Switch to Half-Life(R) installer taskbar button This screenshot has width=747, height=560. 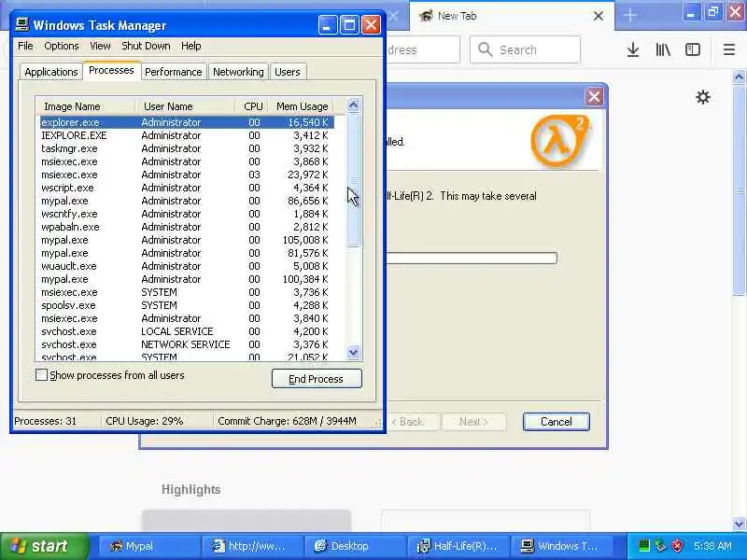pyautogui.click(x=458, y=546)
